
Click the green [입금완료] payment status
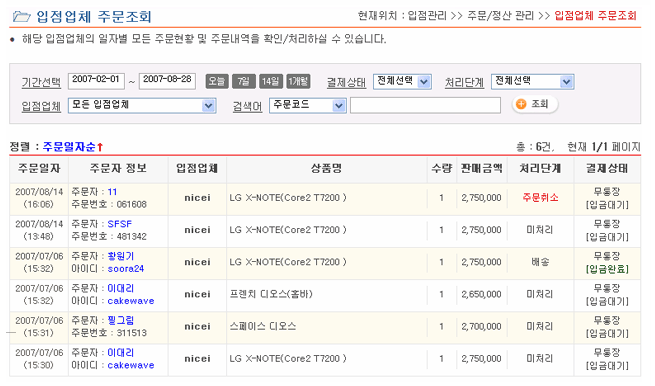coord(607,269)
